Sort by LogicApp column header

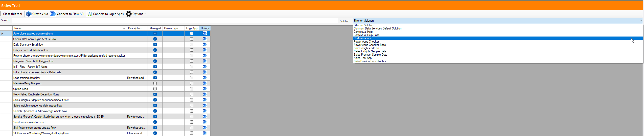(x=192, y=28)
